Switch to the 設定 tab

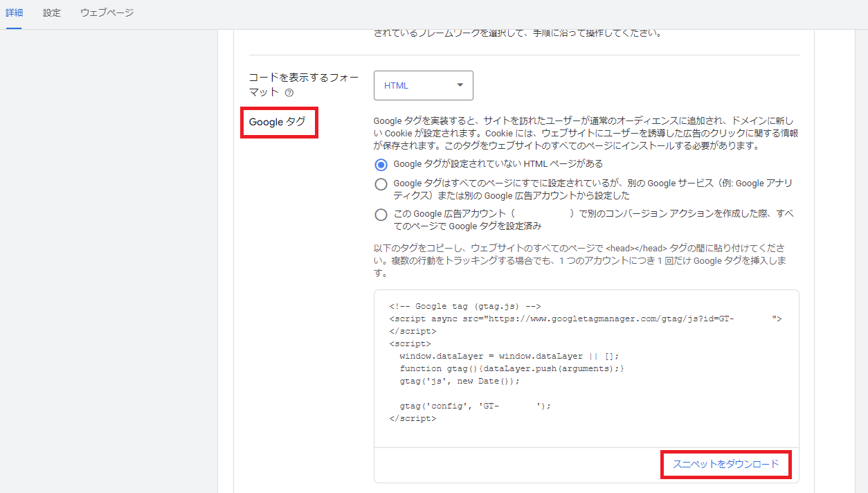click(52, 13)
